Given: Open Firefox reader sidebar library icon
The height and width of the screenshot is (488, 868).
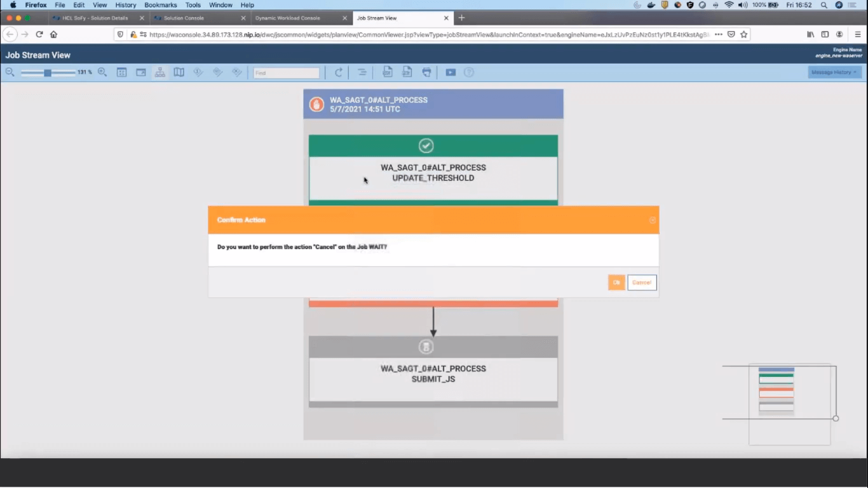Looking at the screenshot, I should tap(810, 34).
